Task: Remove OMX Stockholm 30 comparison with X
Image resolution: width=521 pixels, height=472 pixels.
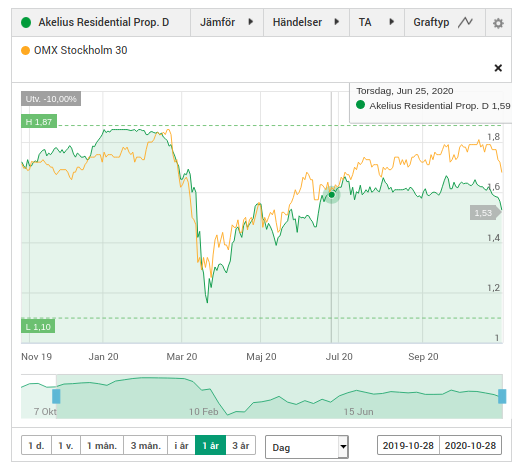Action: 498,68
